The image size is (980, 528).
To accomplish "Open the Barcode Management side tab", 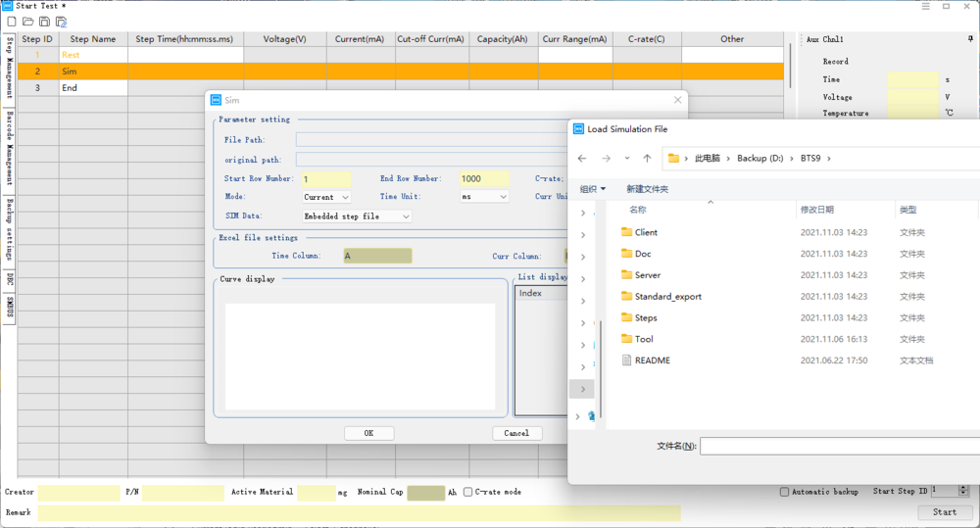I will click(x=9, y=149).
